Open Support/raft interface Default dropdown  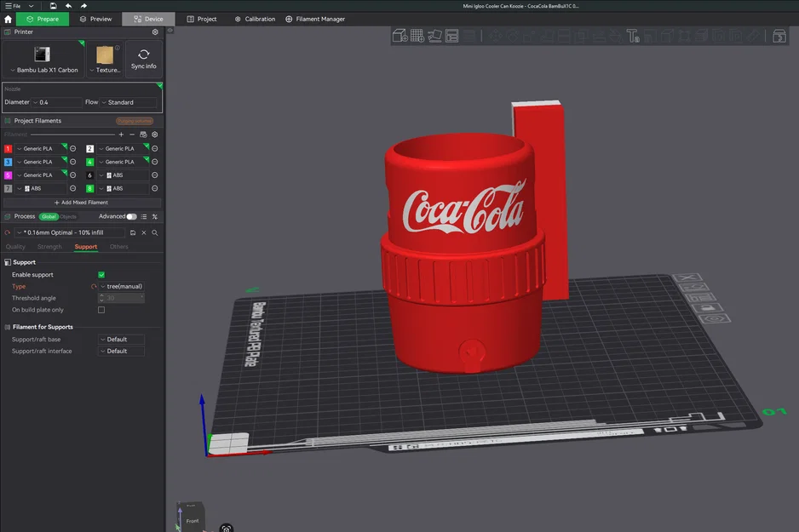click(121, 352)
